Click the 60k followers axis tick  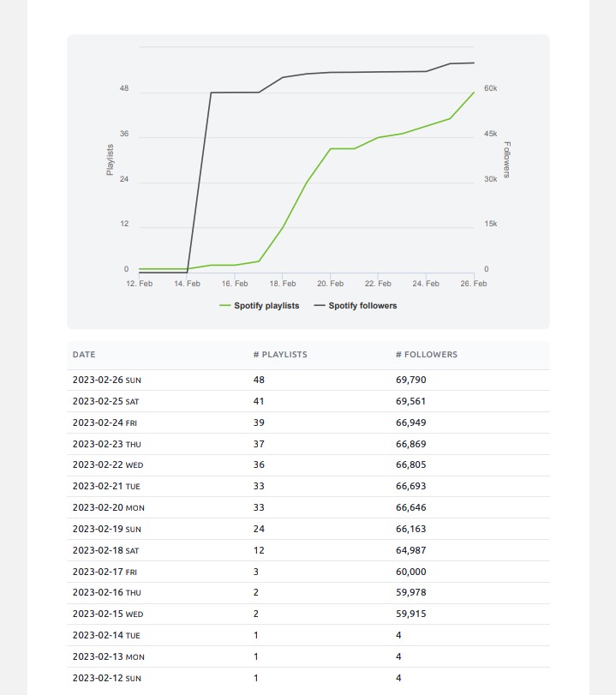[x=491, y=88]
